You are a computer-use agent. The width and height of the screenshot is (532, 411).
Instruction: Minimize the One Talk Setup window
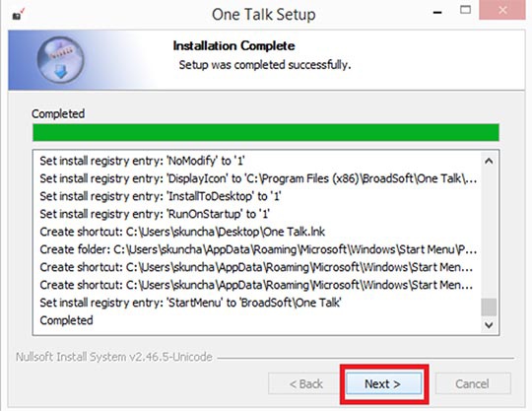tap(437, 12)
